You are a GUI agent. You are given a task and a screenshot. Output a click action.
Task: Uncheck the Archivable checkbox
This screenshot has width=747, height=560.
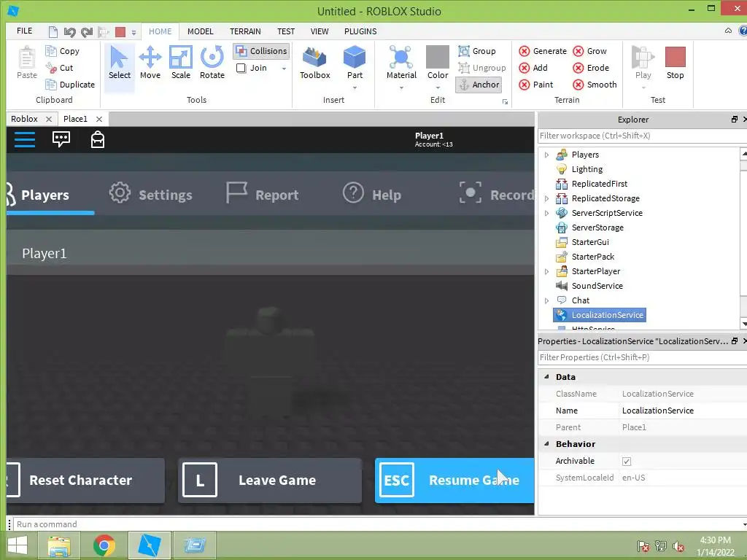(627, 461)
